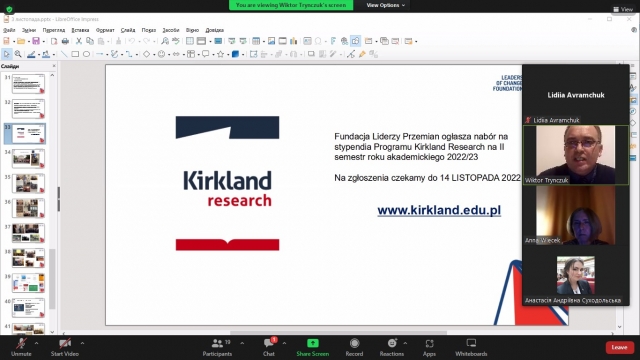Start Video in Zoom controls

tap(64, 347)
